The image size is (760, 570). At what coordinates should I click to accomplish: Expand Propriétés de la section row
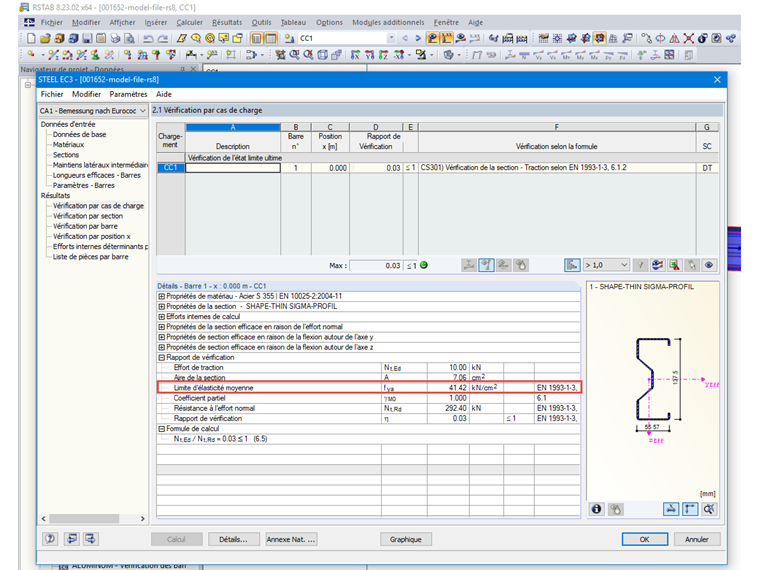pyautogui.click(x=161, y=306)
